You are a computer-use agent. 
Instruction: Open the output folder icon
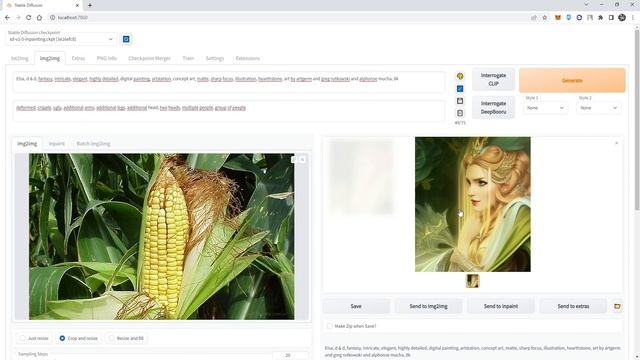617,306
